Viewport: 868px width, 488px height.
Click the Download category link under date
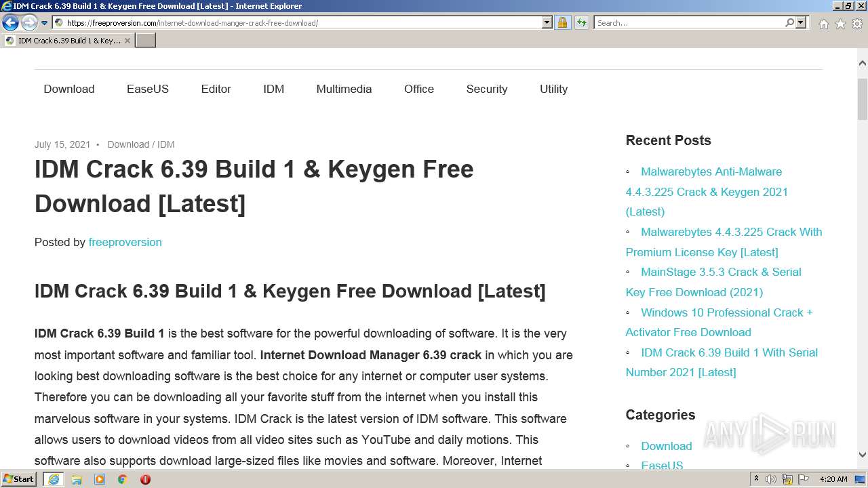pyautogui.click(x=128, y=144)
